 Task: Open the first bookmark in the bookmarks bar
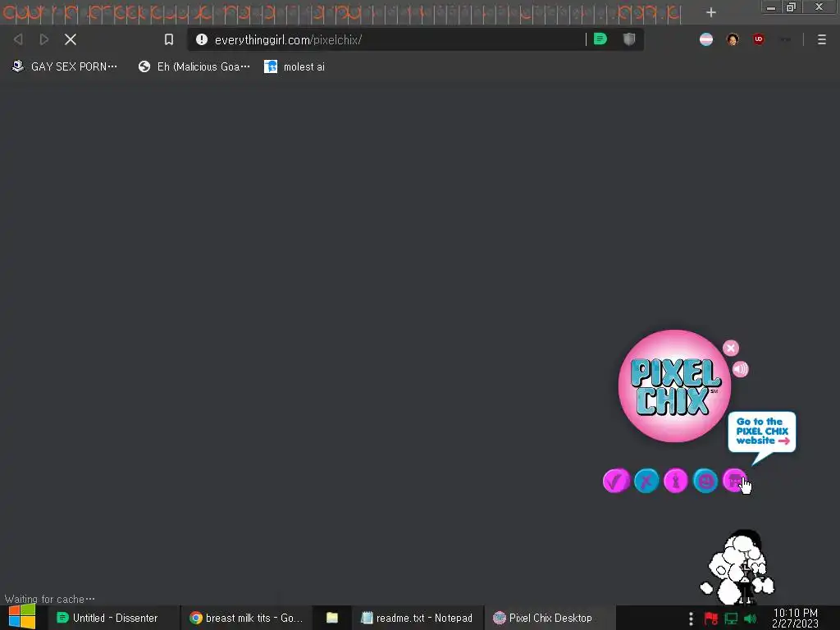click(x=64, y=66)
